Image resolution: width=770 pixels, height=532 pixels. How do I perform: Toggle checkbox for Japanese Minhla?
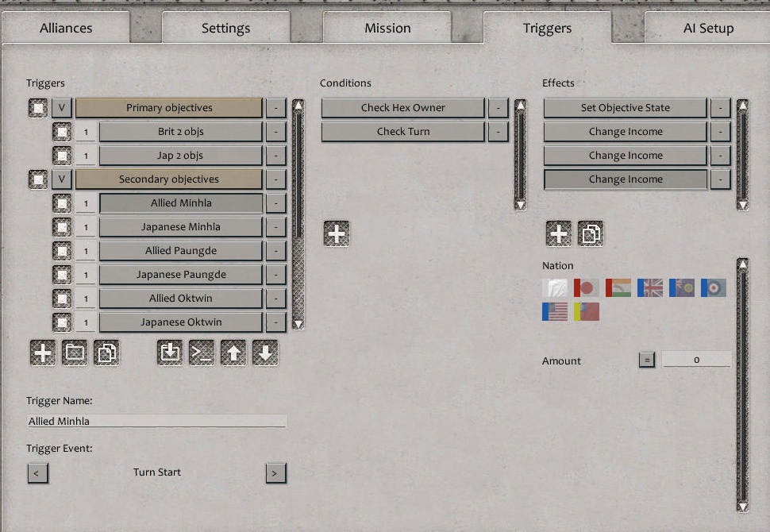click(62, 227)
